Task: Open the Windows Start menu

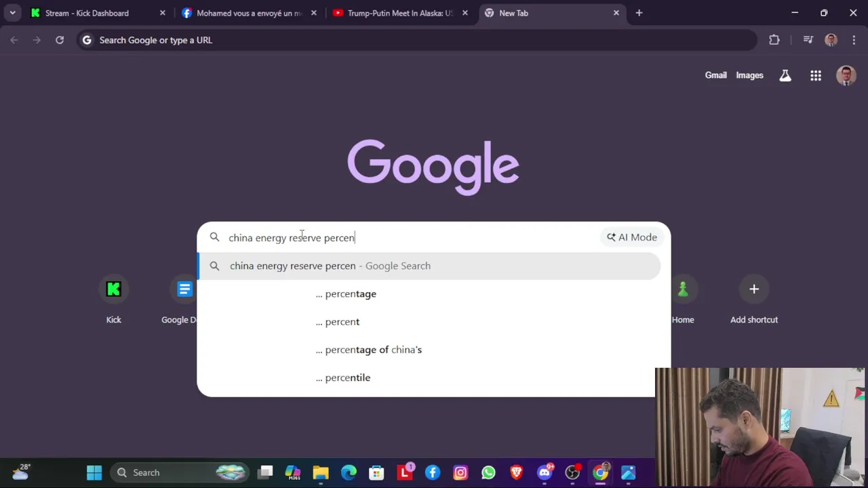Action: tap(94, 472)
